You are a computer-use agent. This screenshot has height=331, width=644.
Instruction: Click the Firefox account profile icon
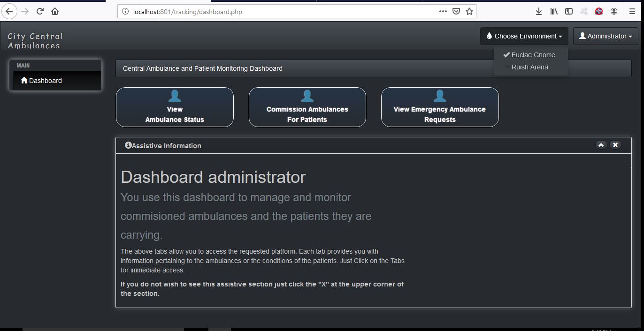pos(614,11)
